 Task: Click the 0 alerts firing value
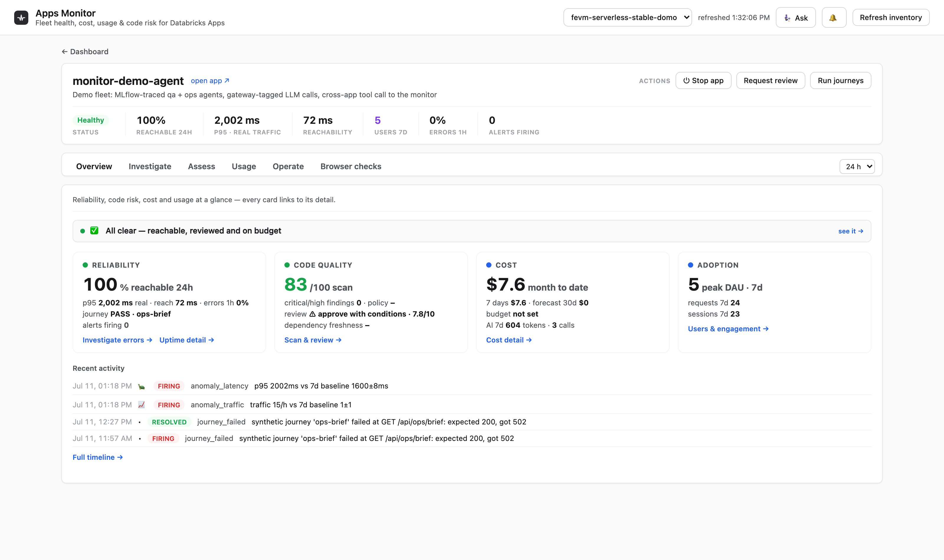(492, 120)
